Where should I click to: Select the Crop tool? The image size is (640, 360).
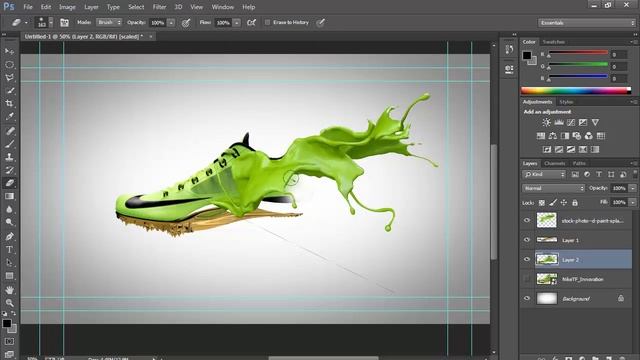click(x=9, y=103)
